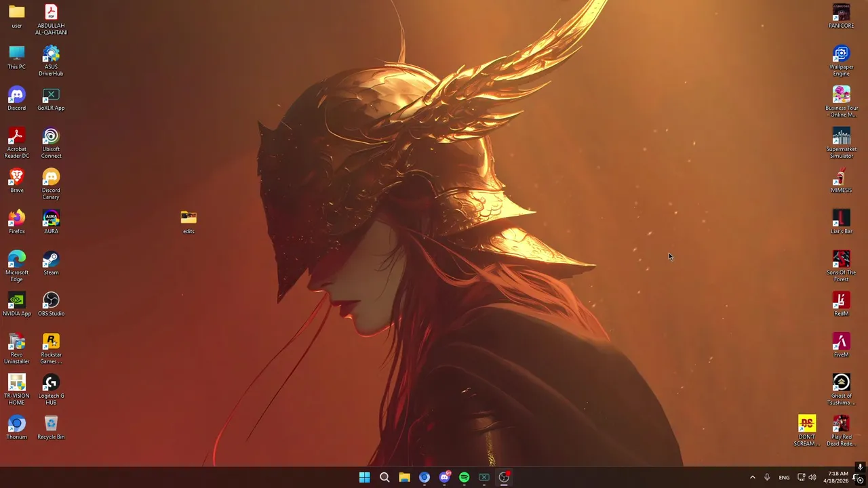
Task: Open Supermarket Simulator shortcut
Action: pos(841,143)
